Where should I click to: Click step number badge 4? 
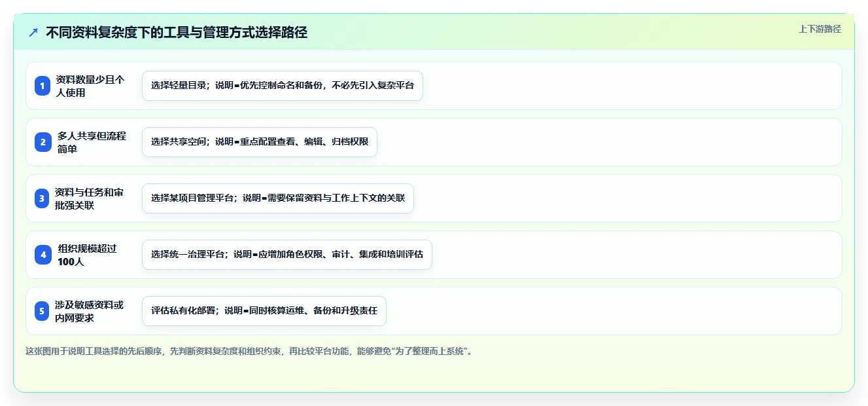pos(42,255)
